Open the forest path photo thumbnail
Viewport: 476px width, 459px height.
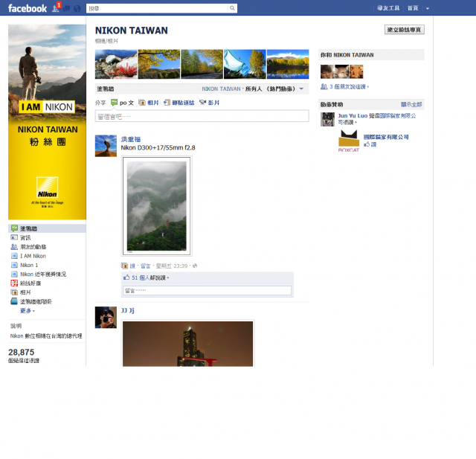[x=202, y=64]
